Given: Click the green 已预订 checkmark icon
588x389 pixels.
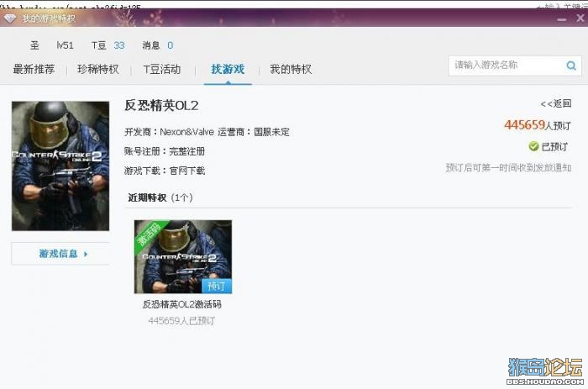Looking at the screenshot, I should 533,146.
